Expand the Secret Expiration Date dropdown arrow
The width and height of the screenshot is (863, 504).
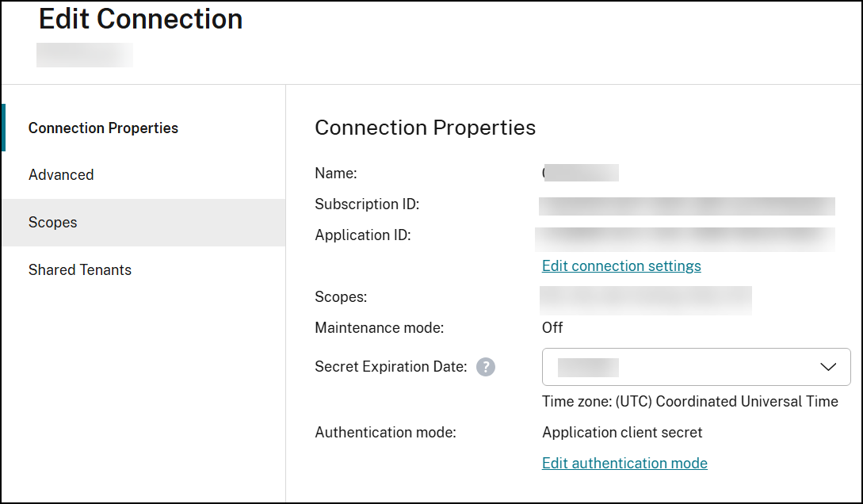[828, 367]
